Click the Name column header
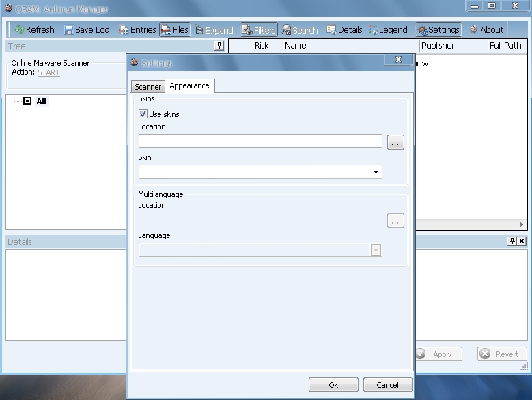 (x=351, y=46)
